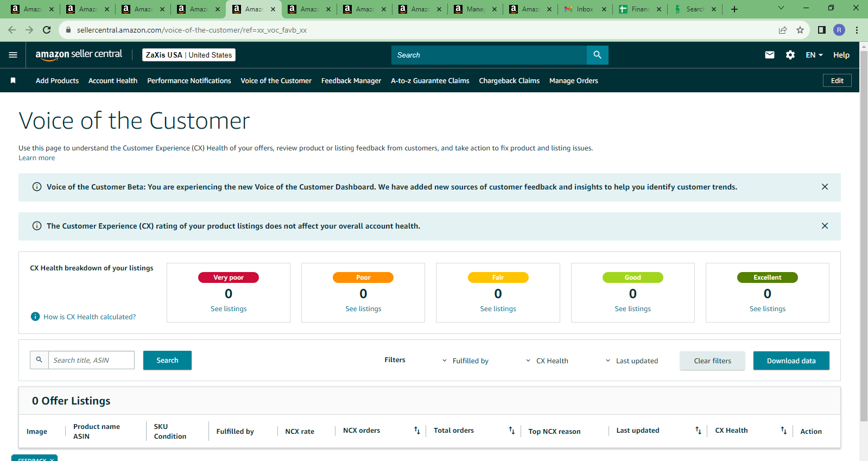Image resolution: width=868 pixels, height=461 pixels.
Task: Open Account Health in navigation bar
Action: pyautogui.click(x=113, y=80)
